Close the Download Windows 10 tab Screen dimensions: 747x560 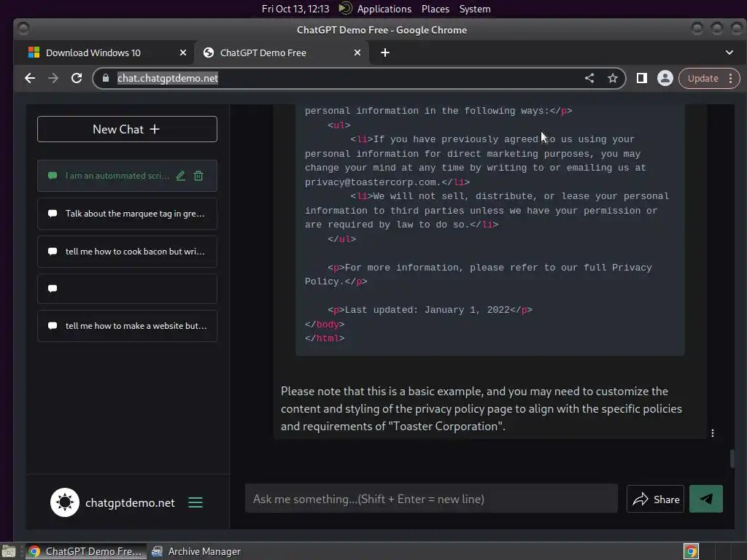point(183,52)
